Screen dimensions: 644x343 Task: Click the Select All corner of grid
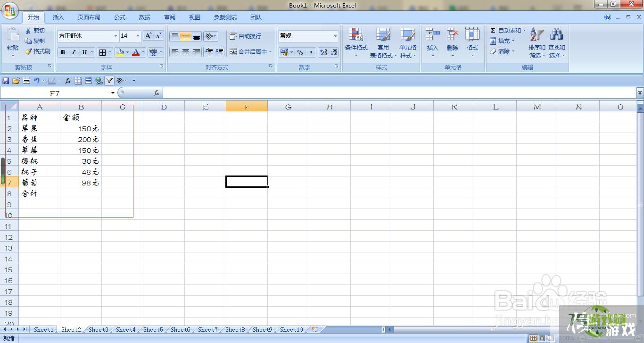9,106
